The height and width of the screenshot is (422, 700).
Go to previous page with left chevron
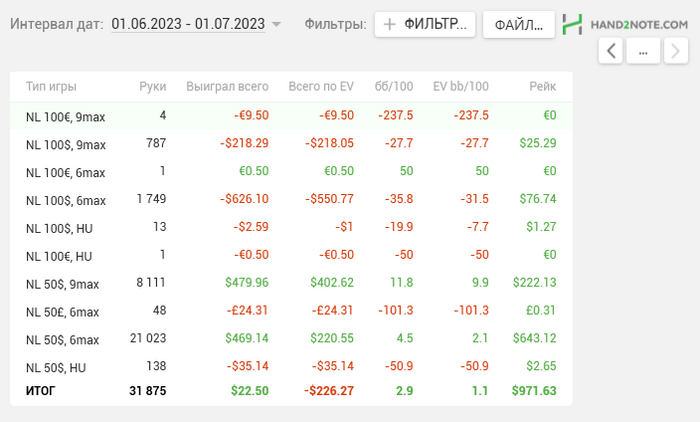(x=610, y=50)
